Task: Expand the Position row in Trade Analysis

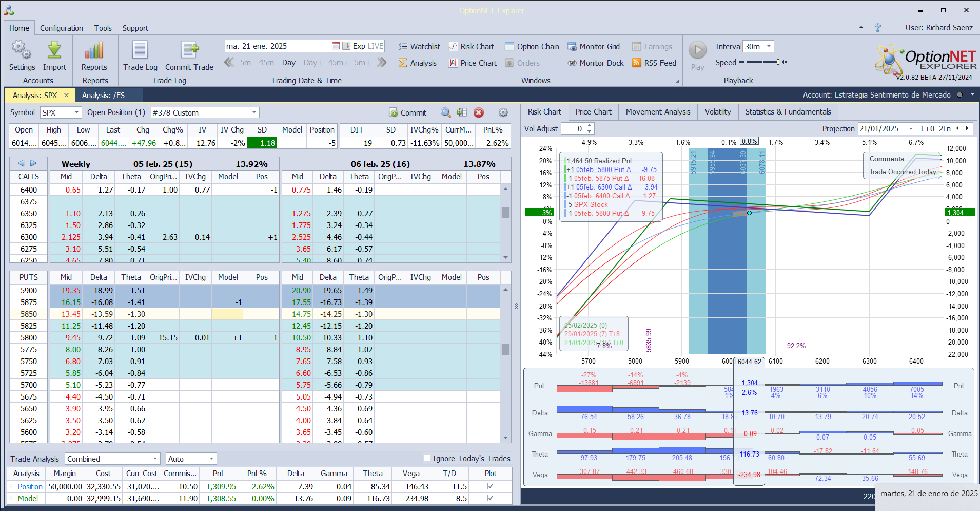Action: click(11, 486)
